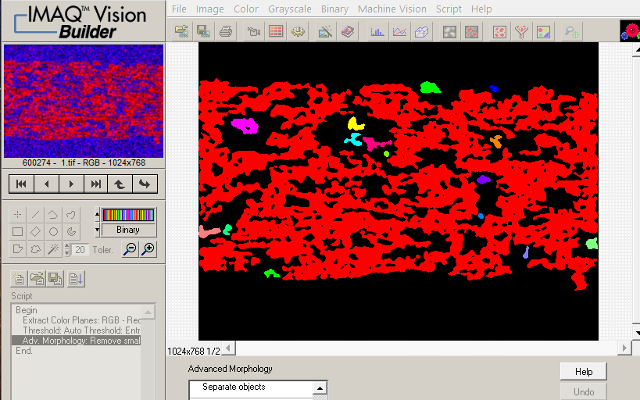The height and width of the screenshot is (400, 640).
Task: Open the image browser grid icon
Action: coord(276,31)
